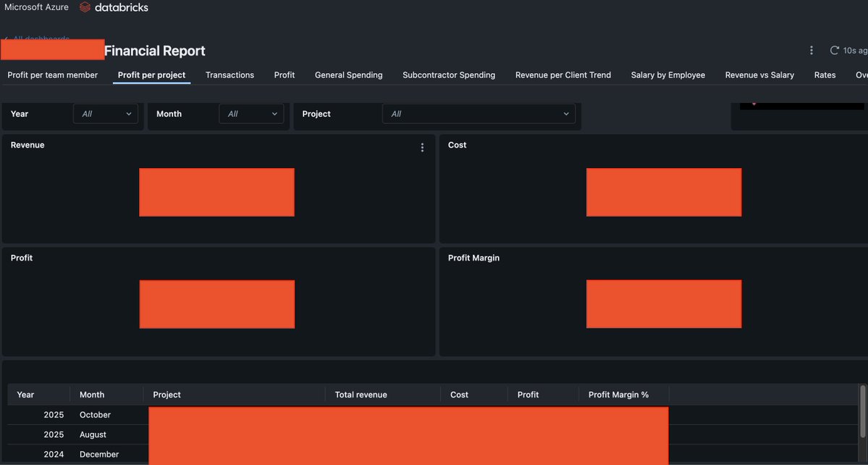Select the Revenue vs Salary tab

click(x=759, y=75)
